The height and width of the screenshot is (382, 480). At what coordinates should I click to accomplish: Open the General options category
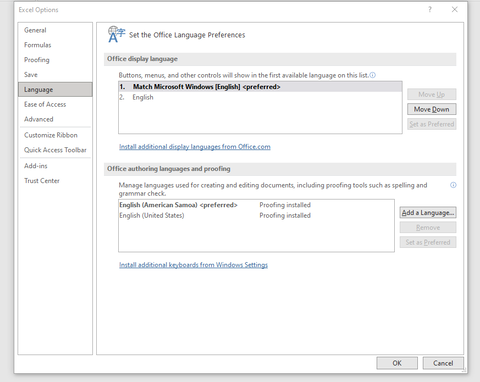[55, 30]
